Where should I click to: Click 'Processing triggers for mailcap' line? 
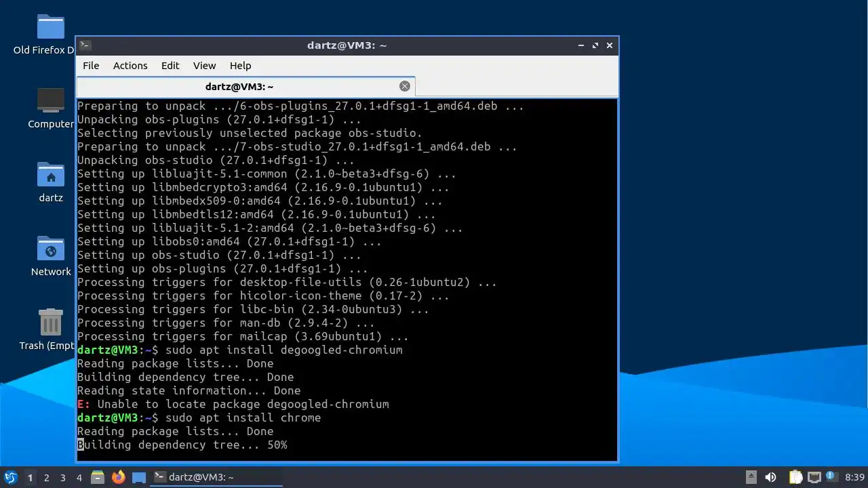coord(243,337)
